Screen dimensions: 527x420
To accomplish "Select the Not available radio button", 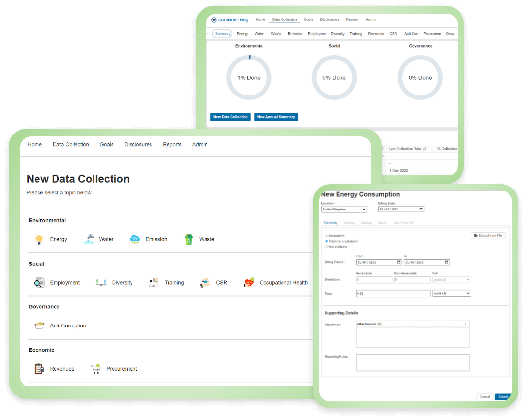I will [326, 247].
